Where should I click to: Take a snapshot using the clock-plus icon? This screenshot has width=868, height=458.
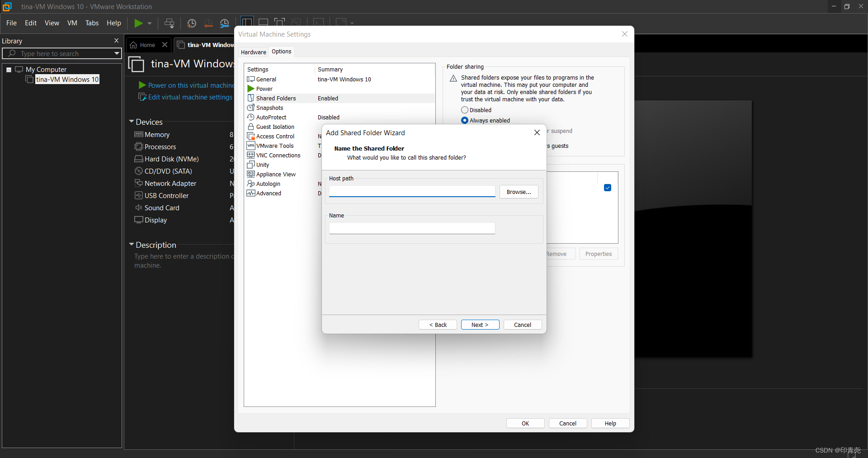pyautogui.click(x=192, y=24)
